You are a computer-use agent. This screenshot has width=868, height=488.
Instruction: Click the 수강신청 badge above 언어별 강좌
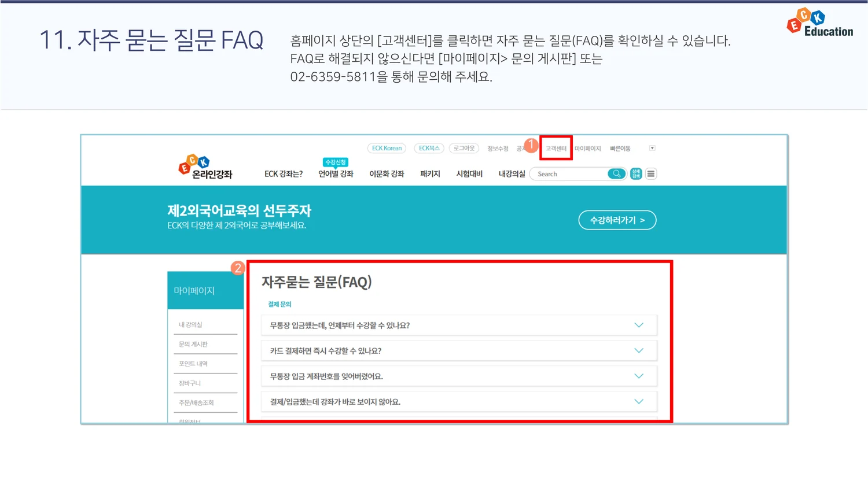336,162
